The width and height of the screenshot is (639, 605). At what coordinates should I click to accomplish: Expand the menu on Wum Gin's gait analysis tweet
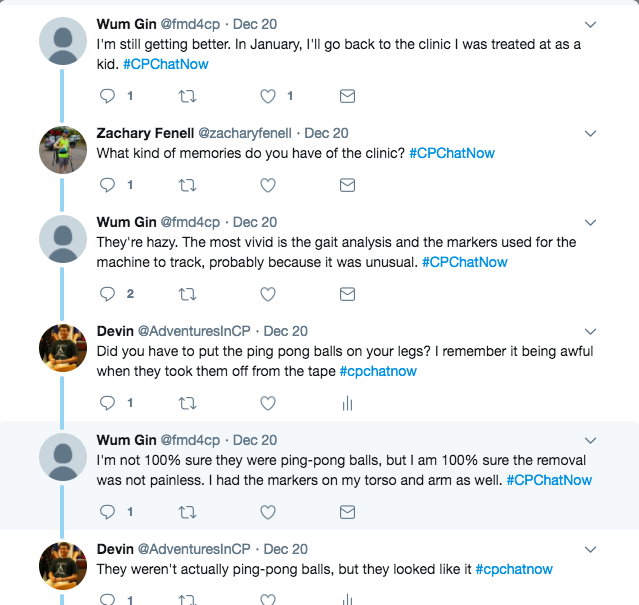(x=590, y=222)
